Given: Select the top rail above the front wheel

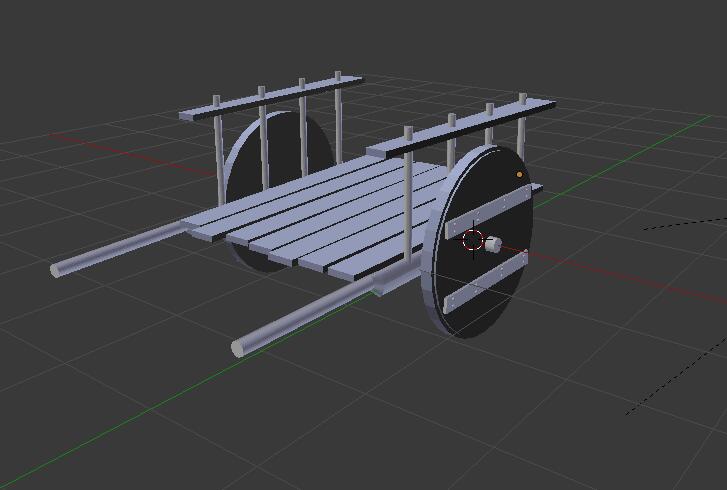Looking at the screenshot, I should [x=461, y=128].
